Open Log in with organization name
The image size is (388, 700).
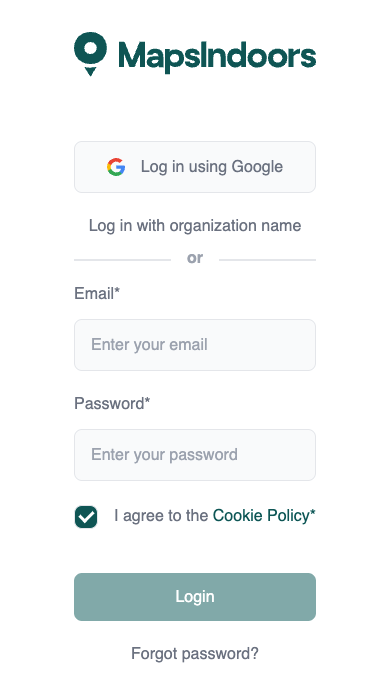[x=195, y=225]
